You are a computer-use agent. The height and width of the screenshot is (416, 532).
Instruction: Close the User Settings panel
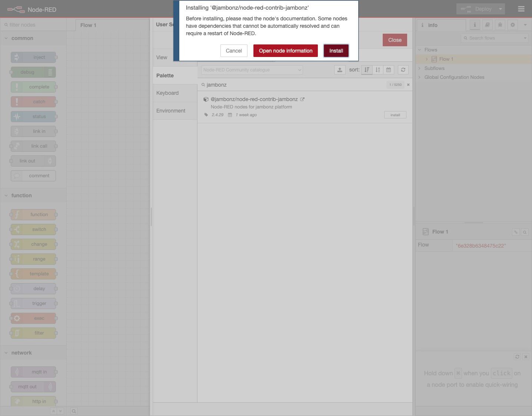coord(395,40)
